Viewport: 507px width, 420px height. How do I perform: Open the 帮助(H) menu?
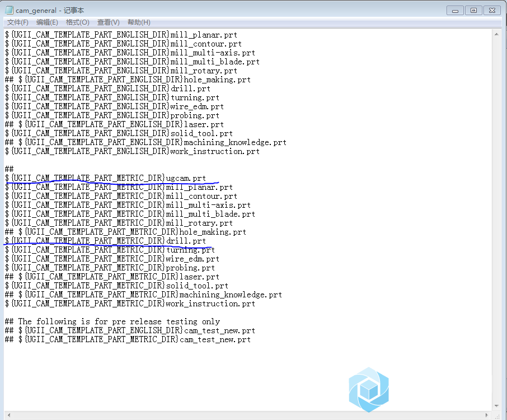(x=139, y=22)
